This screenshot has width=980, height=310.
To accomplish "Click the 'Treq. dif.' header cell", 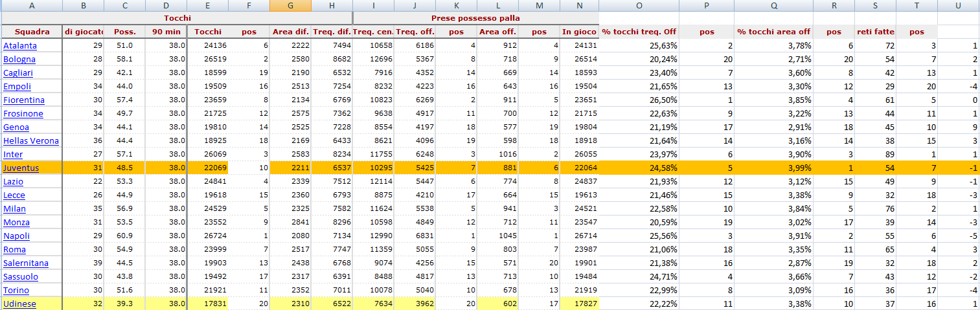I will pos(332,31).
